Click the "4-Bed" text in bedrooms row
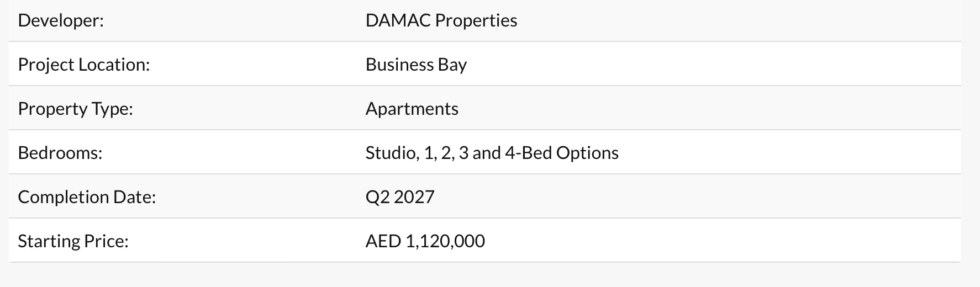This screenshot has height=287, width=980. [528, 153]
